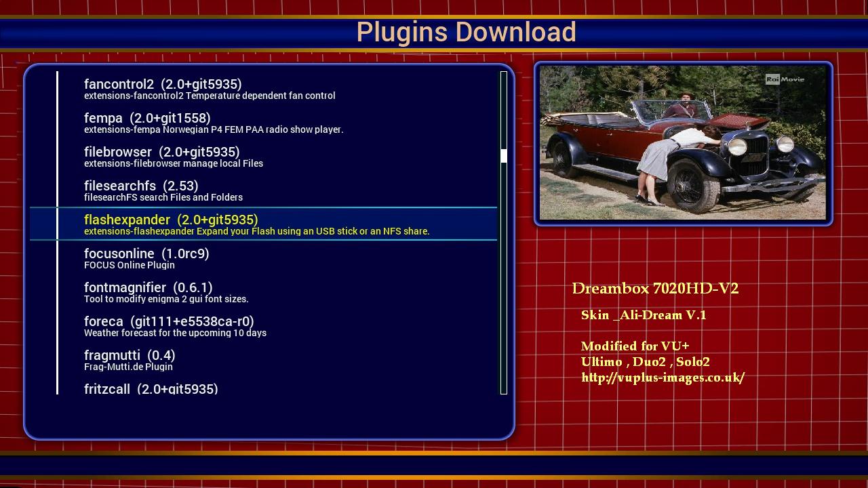Click the Rai Movie channel logo
The width and height of the screenshot is (868, 488).
click(x=785, y=79)
